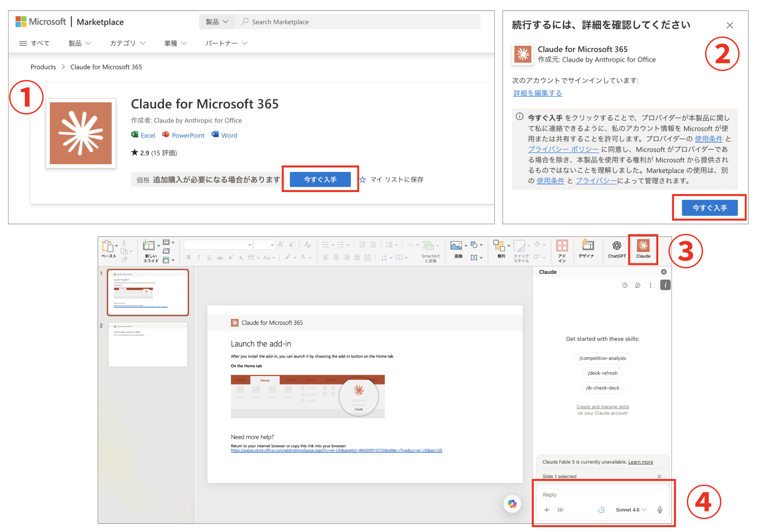This screenshot has height=532, width=758.
Task: Open the デザイナ (Designer) pane
Action: tap(586, 249)
